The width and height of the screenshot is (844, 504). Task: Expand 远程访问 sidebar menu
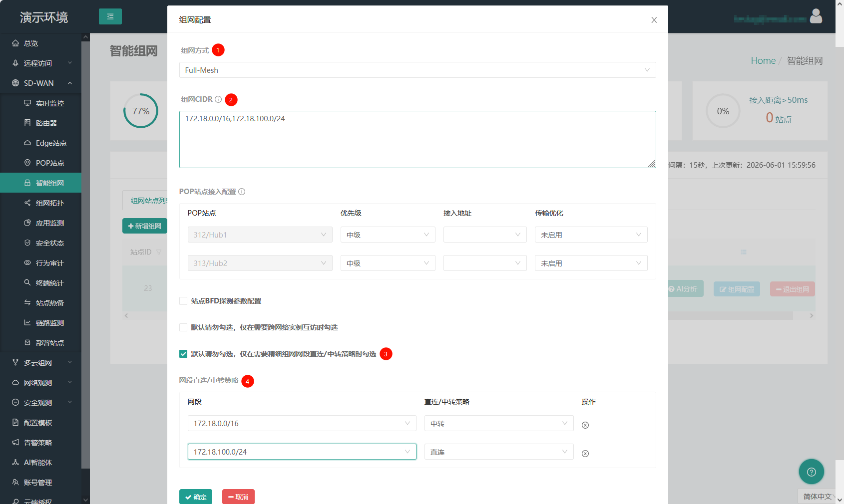[x=40, y=63]
